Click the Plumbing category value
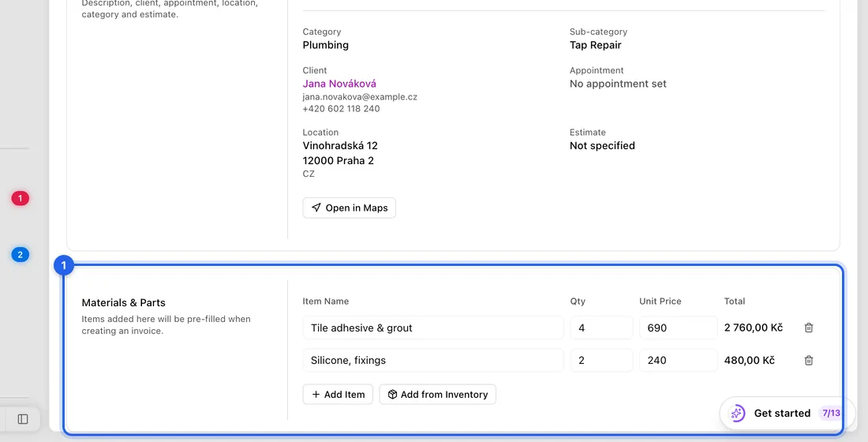Viewport: 868px width, 442px height. pos(325,45)
